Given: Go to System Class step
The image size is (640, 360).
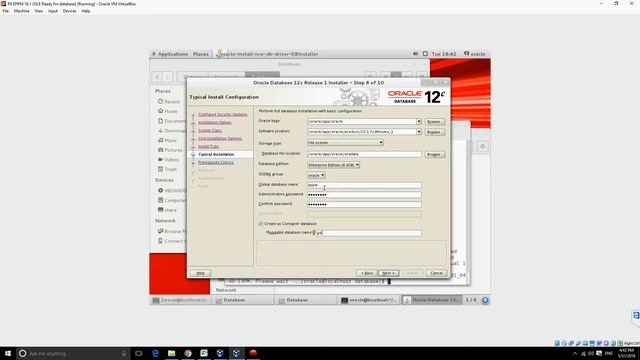Looking at the screenshot, I should click(x=210, y=131).
